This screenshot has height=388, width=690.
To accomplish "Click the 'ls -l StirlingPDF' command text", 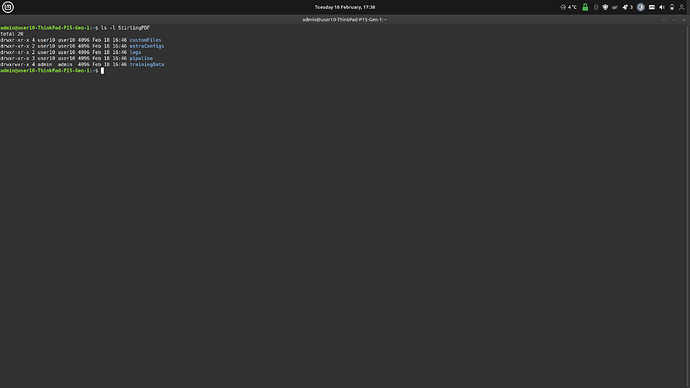I will click(125, 28).
